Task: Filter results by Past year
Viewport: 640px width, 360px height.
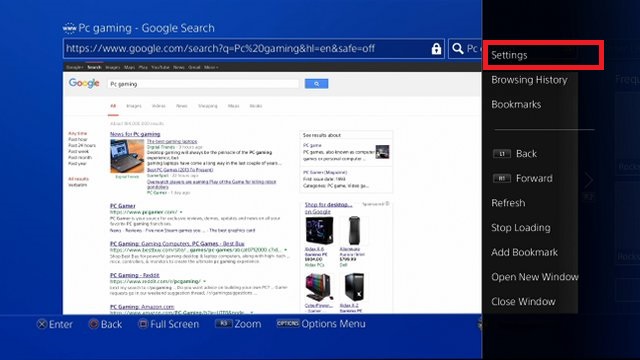Action: click(77, 164)
